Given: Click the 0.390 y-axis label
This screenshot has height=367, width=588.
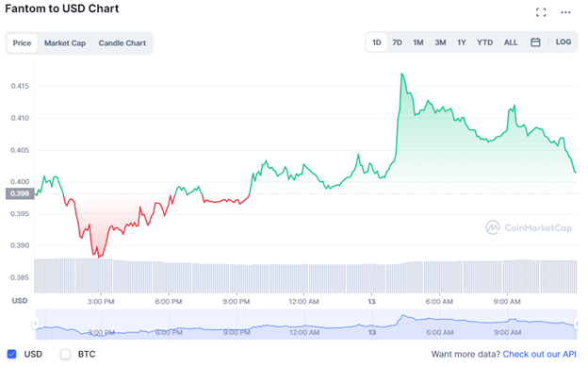Looking at the screenshot, I should (20, 245).
